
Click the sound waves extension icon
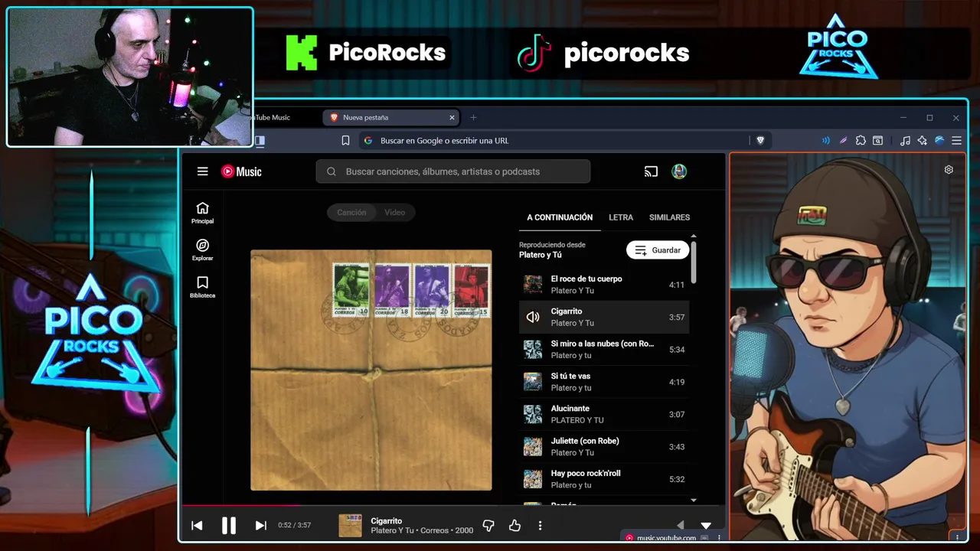[x=825, y=141]
